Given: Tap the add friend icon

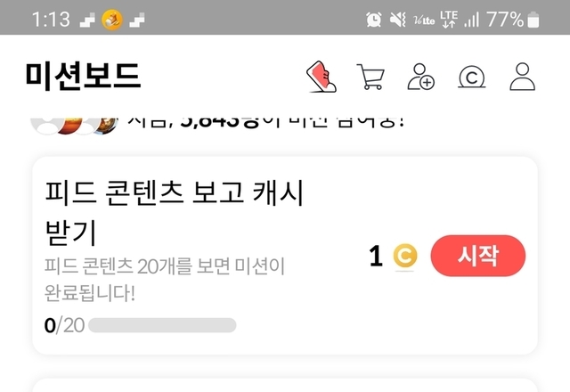Looking at the screenshot, I should click(x=421, y=77).
